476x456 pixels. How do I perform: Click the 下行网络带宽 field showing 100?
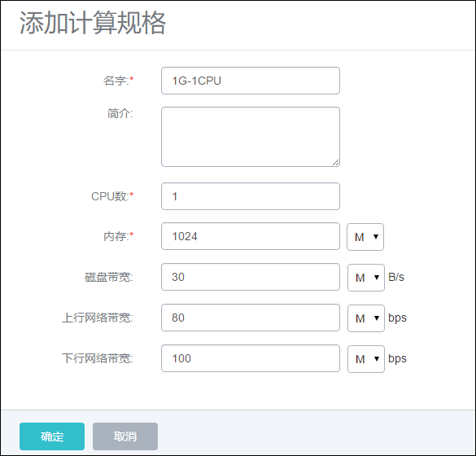pos(251,358)
